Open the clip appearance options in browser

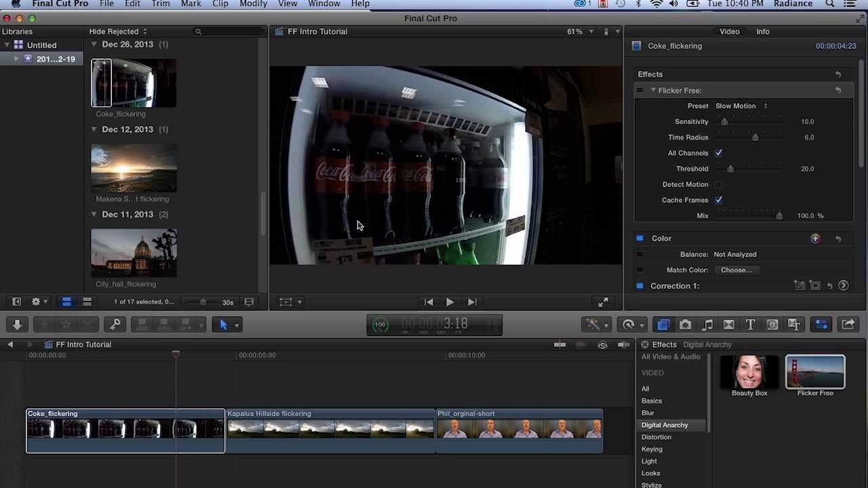tap(249, 302)
